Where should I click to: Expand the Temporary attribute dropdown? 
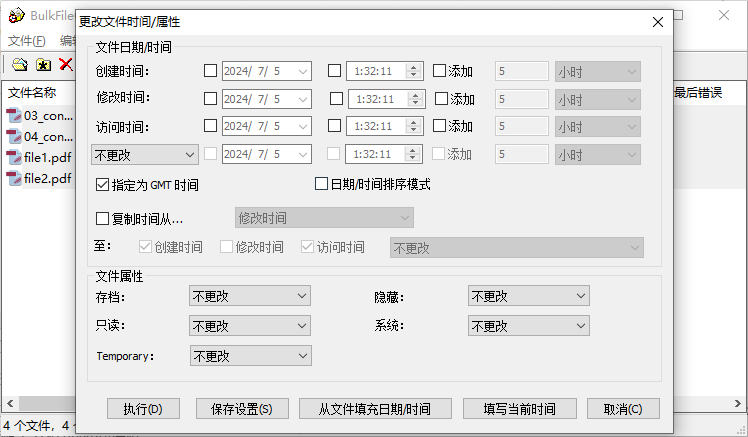point(250,356)
